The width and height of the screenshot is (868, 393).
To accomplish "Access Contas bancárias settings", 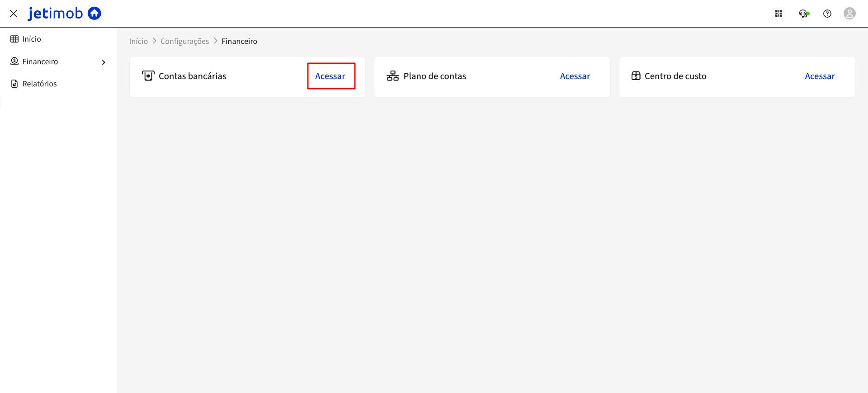I will 330,76.
